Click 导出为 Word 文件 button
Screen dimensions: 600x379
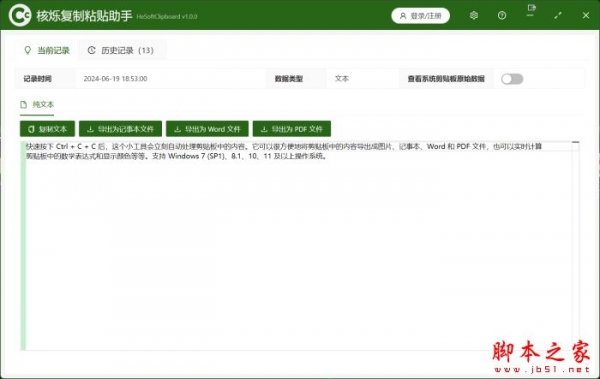pos(207,129)
